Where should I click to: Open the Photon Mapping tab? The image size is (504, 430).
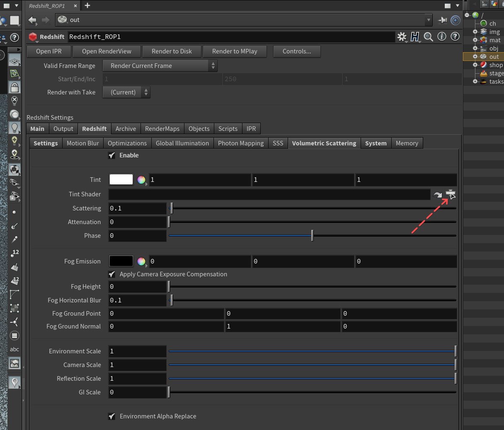(241, 143)
